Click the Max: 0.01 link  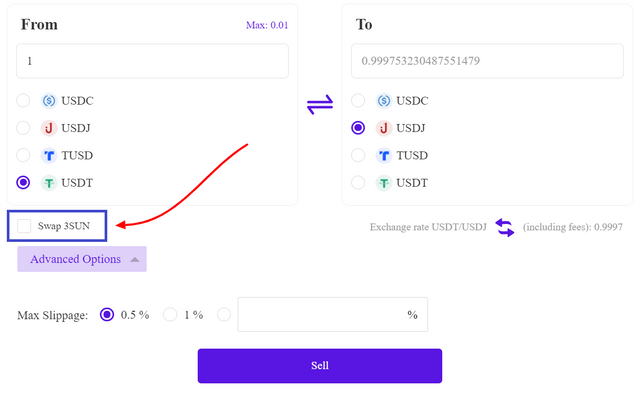coord(267,25)
